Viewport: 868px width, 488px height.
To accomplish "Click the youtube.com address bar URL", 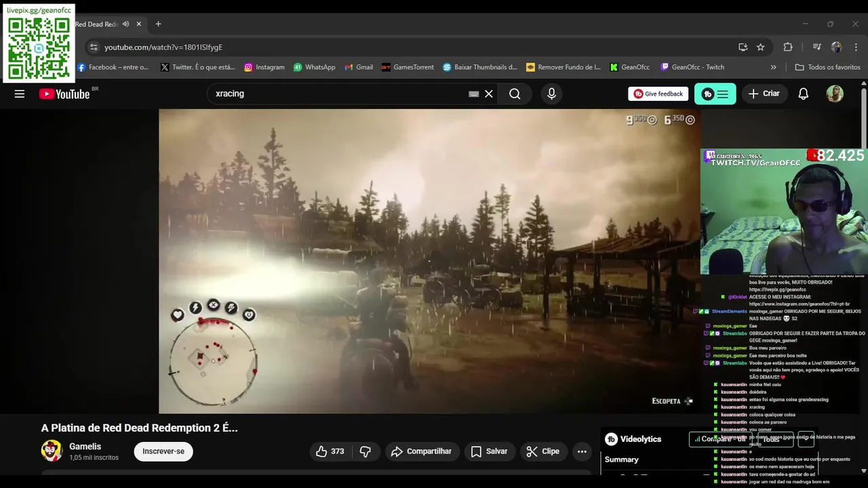I will pos(163,47).
